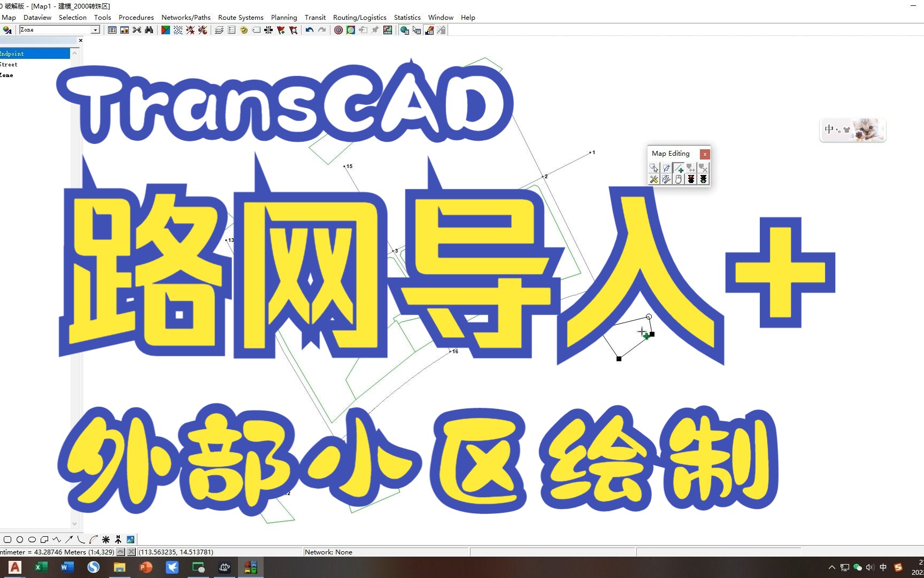Open the Route Systems menu
Viewport: 924px width, 578px height.
pos(241,17)
